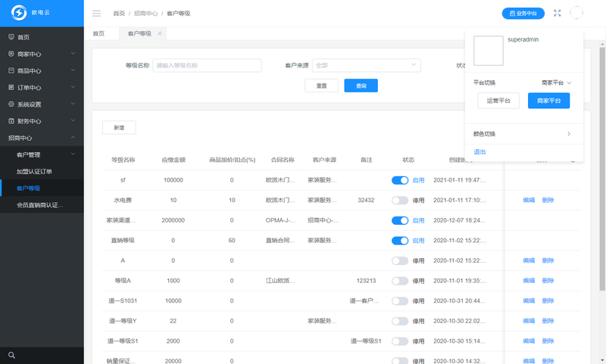Viewport: 606px width, 364px height.
Task: Enable the status switch for row 道一等级Y
Action: [x=400, y=321]
